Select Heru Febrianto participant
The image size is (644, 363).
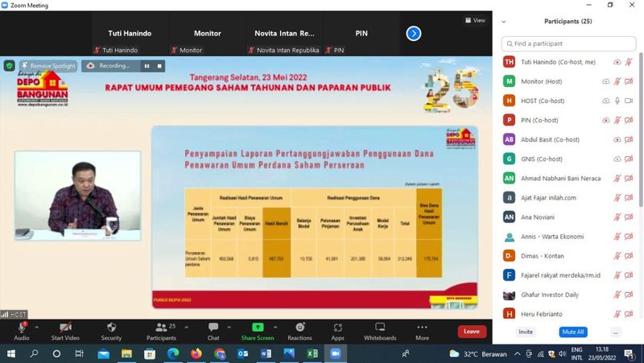click(x=569, y=314)
